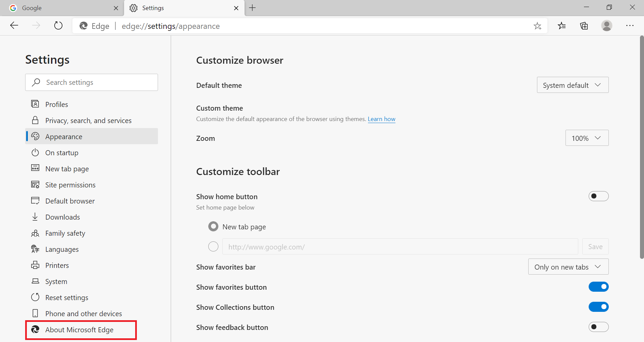Click the Profiles sidebar icon

[x=35, y=104]
